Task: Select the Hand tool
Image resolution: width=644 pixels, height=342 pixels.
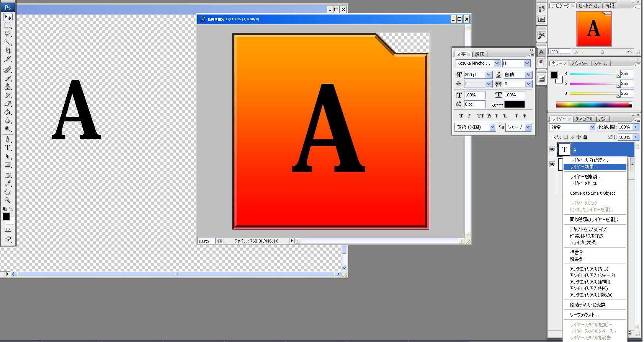Action: [x=8, y=192]
